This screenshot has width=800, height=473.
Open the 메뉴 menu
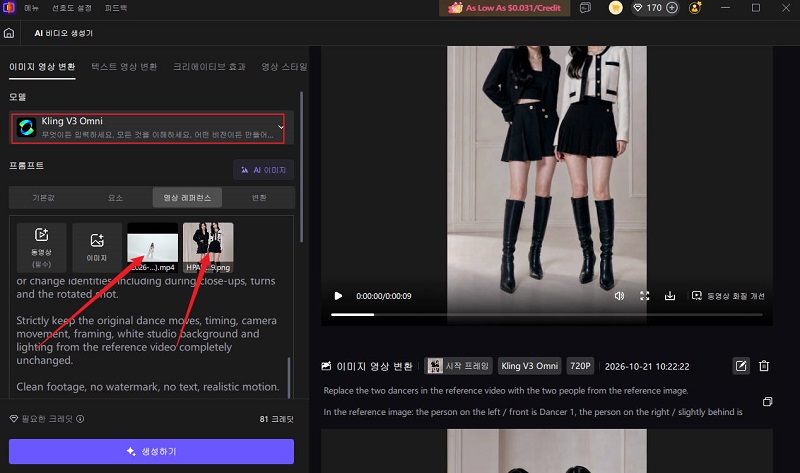point(31,8)
